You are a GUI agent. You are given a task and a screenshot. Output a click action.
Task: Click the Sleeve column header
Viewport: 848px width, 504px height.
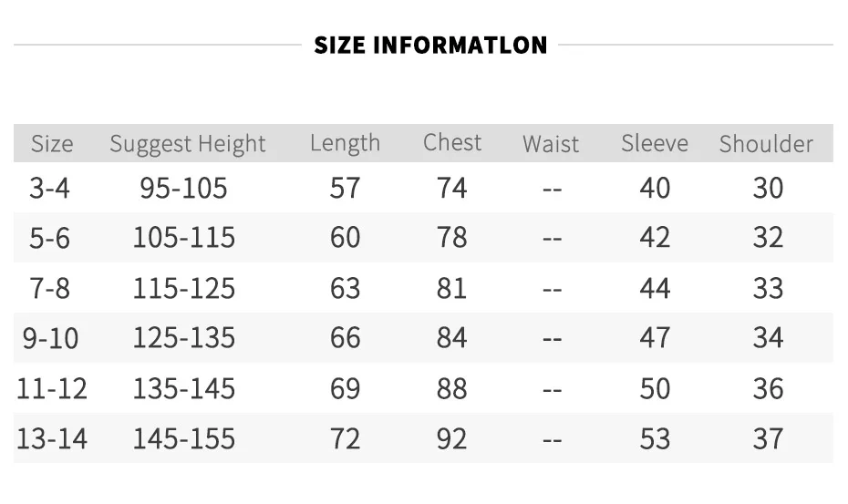pos(655,143)
